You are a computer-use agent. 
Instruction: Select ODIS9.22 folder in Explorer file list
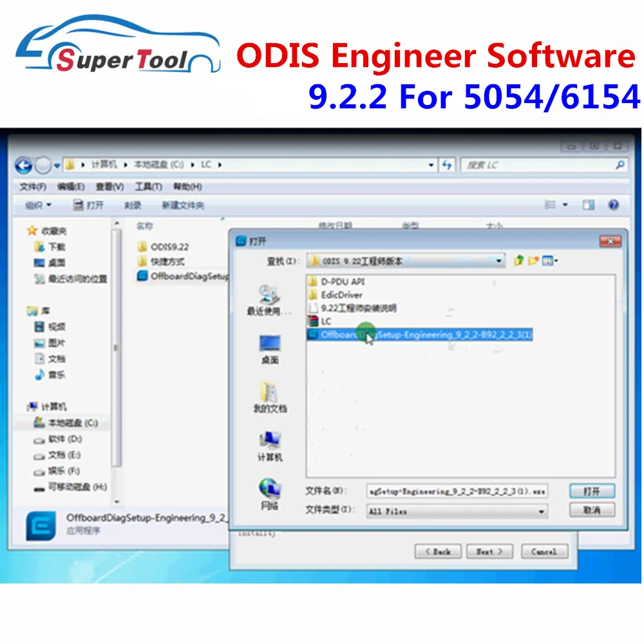tap(164, 247)
